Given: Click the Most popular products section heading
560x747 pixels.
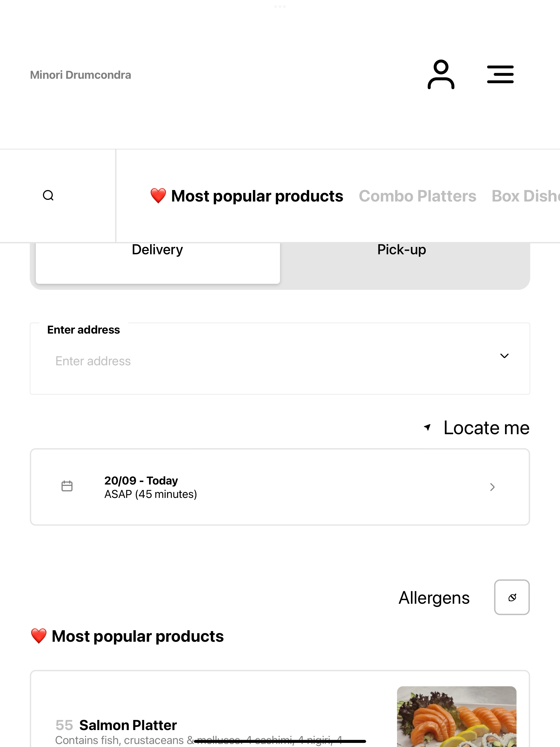Looking at the screenshot, I should (127, 636).
